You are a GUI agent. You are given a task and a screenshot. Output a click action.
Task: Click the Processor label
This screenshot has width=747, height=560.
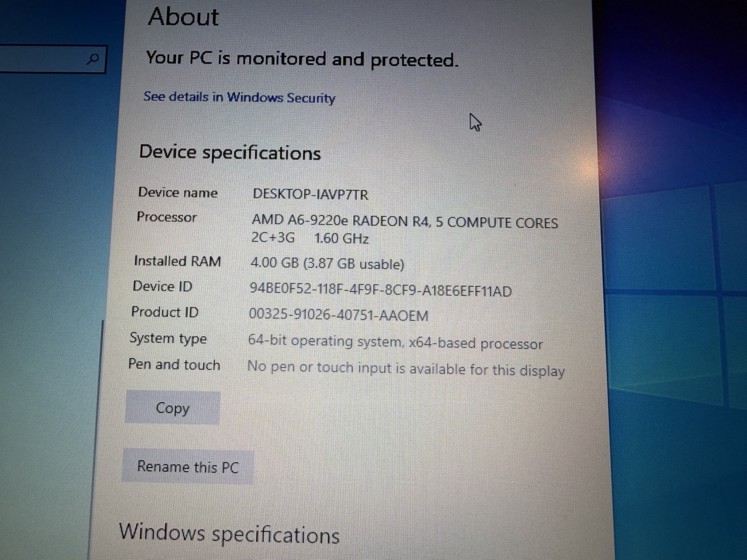pos(167,217)
